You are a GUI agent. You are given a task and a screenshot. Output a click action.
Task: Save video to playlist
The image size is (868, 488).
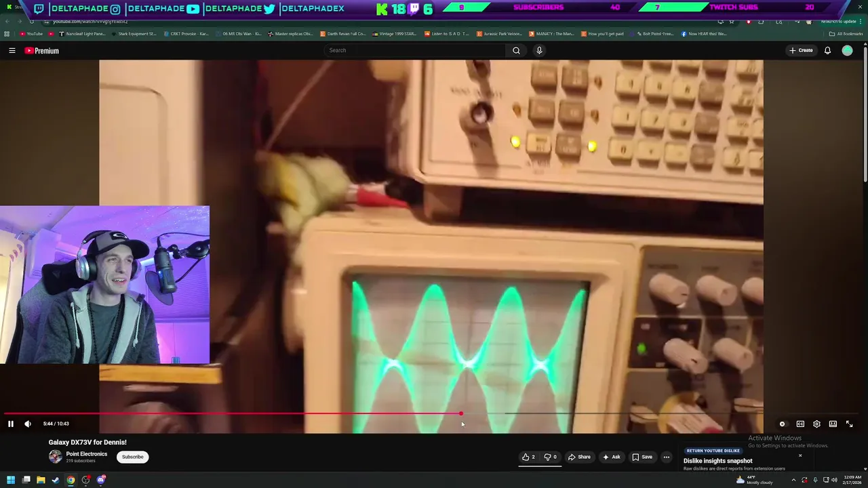642,457
